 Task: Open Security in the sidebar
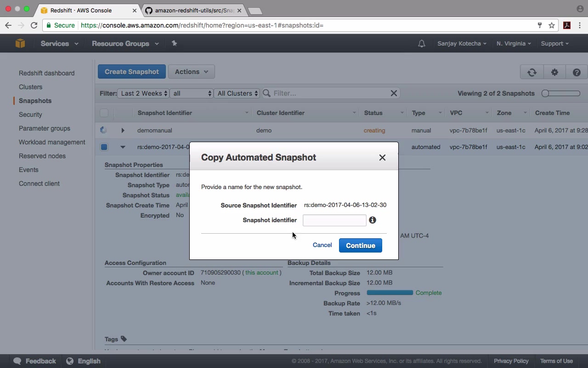30,115
